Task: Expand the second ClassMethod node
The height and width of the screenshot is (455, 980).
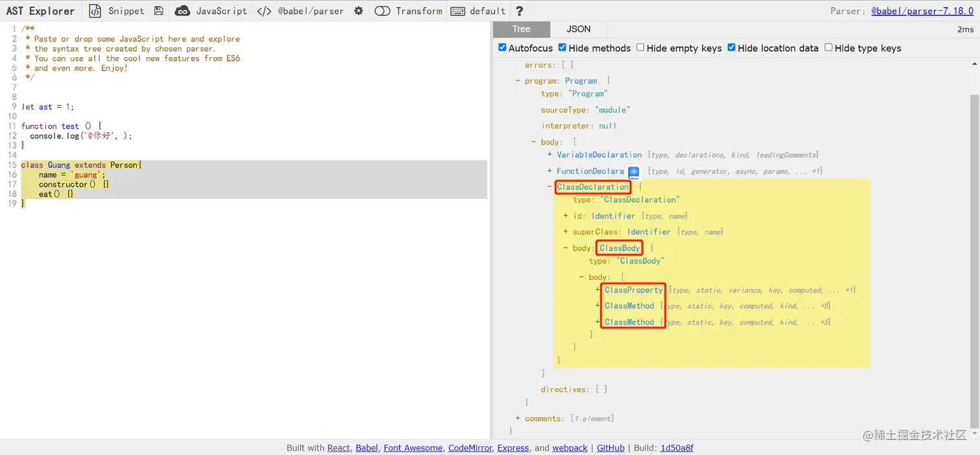Action: point(598,322)
